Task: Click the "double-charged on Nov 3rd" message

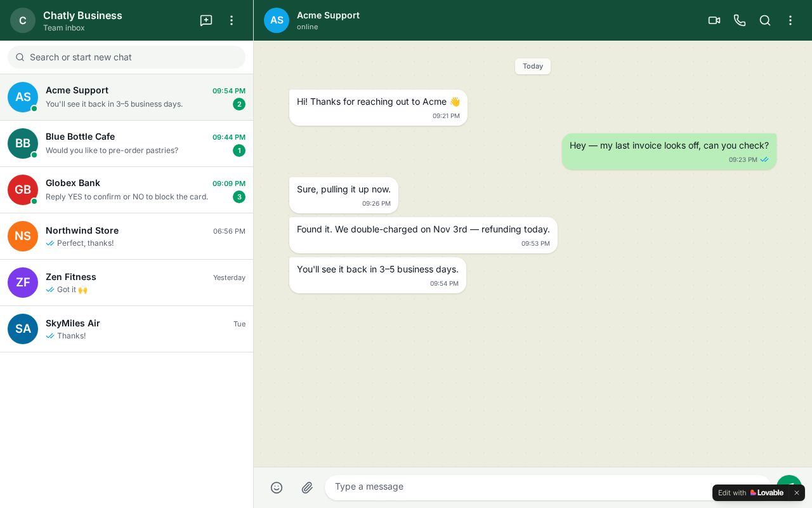Action: pos(423,235)
